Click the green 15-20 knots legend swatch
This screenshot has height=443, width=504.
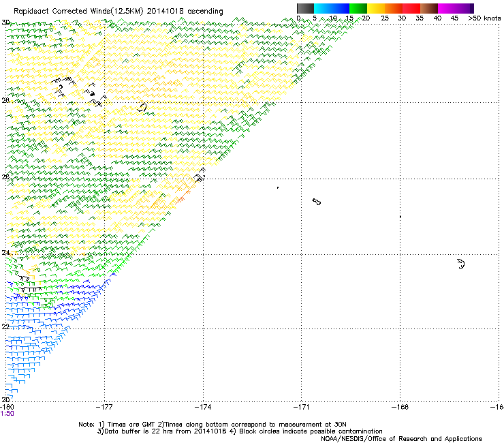coord(358,8)
